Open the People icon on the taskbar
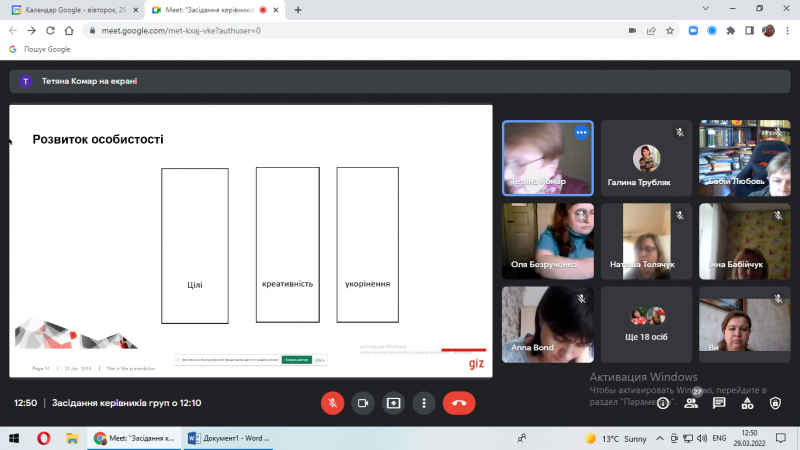The height and width of the screenshot is (450, 800). (x=521, y=438)
